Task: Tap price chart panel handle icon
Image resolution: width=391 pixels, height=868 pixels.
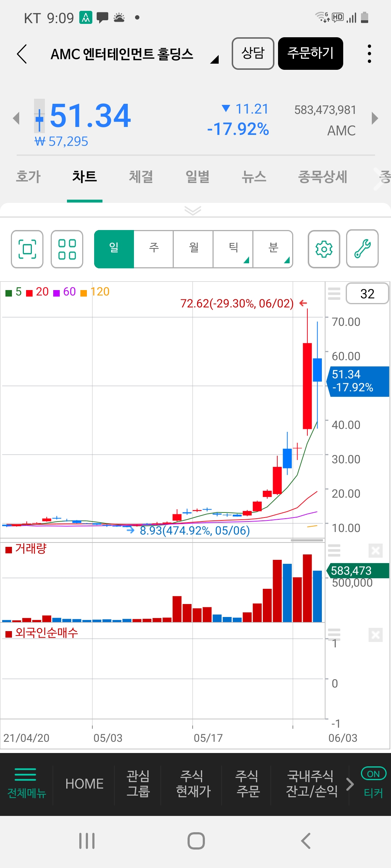Action: 334,294
